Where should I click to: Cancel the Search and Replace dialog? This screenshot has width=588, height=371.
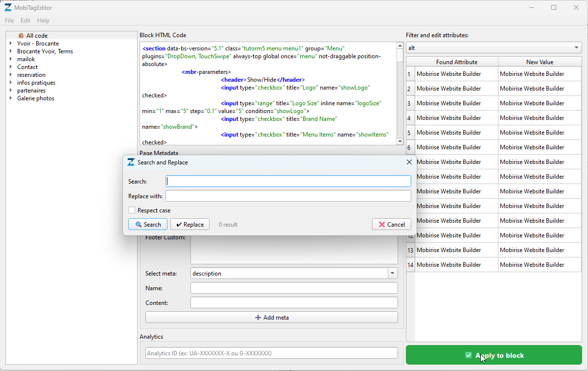point(392,224)
